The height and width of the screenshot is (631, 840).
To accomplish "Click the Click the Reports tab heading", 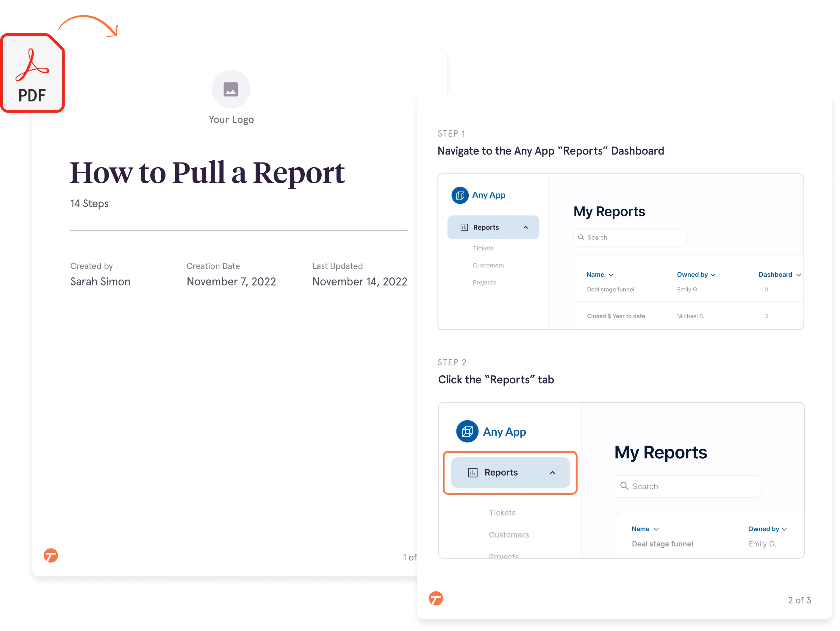I will pos(496,380).
